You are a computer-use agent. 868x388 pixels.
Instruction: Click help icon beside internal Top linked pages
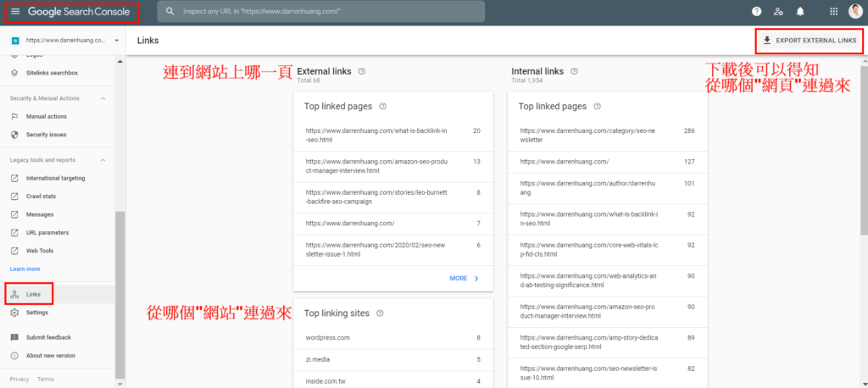[x=597, y=106]
